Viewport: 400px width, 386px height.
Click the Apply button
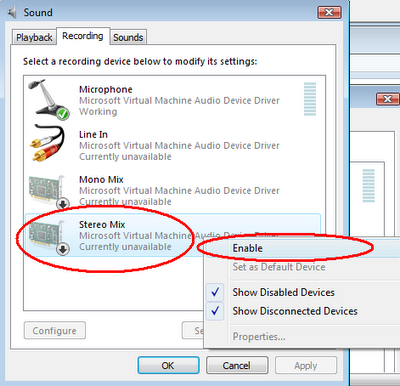point(306,365)
